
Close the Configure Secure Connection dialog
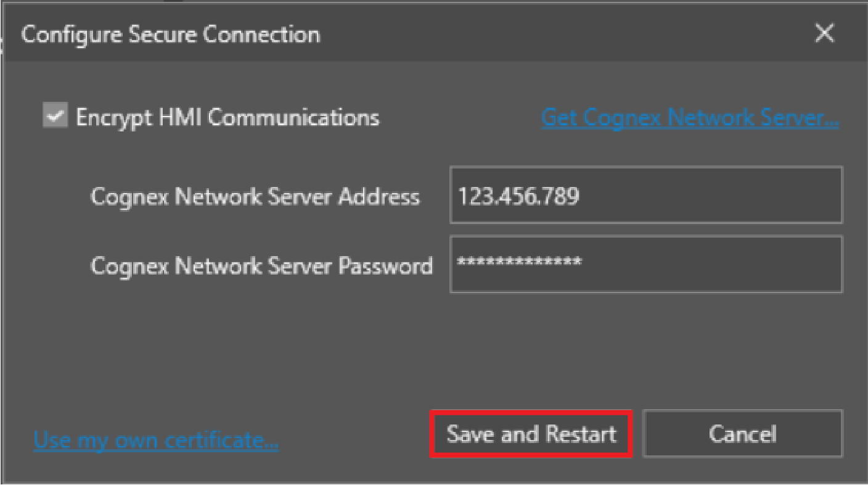[x=824, y=34]
